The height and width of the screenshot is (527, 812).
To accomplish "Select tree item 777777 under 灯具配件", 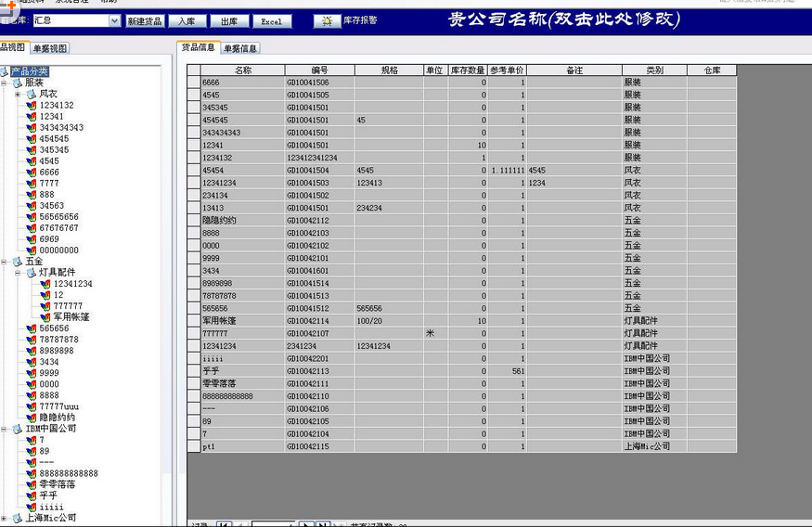I will pyautogui.click(x=68, y=306).
